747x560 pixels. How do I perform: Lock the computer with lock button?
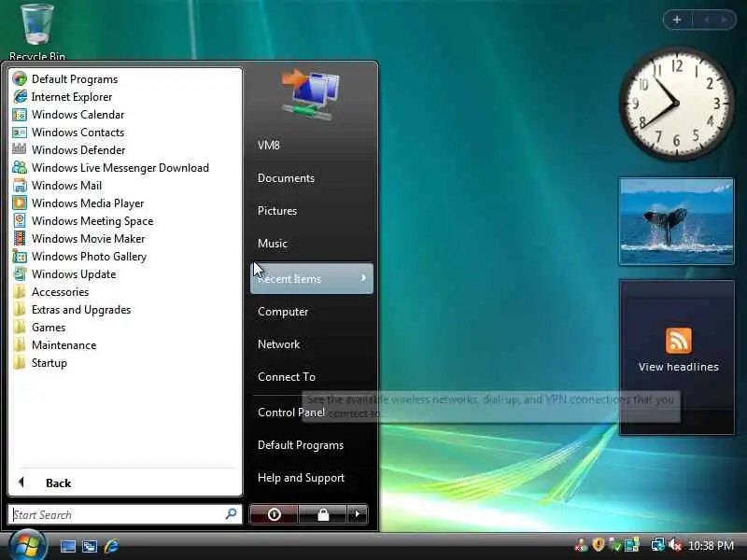[x=323, y=514]
